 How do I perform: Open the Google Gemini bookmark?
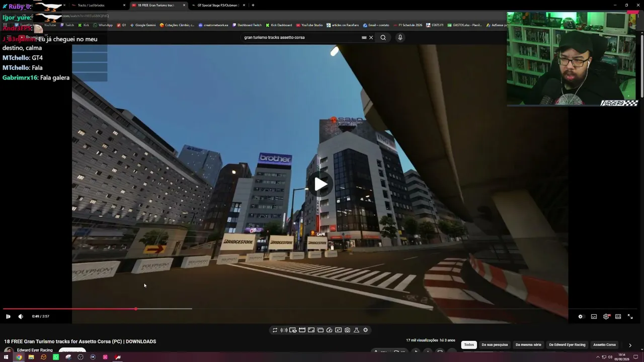coord(143,25)
